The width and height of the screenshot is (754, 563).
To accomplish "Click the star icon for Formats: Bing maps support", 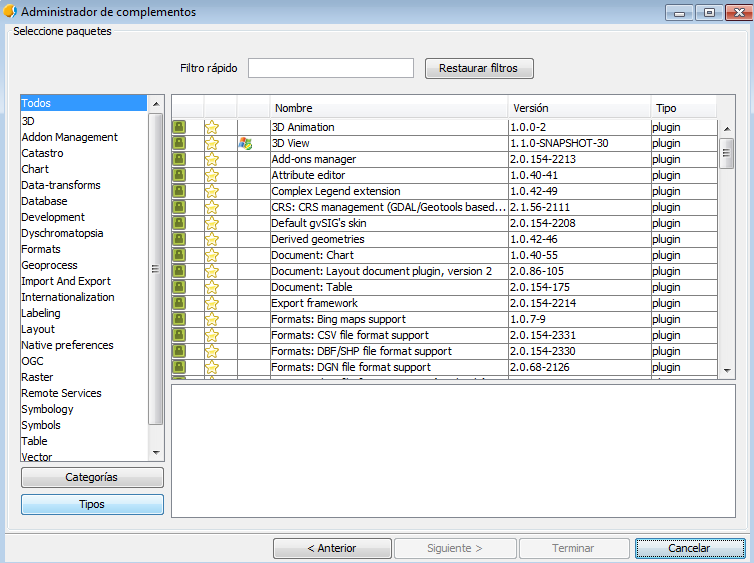I will pyautogui.click(x=212, y=319).
